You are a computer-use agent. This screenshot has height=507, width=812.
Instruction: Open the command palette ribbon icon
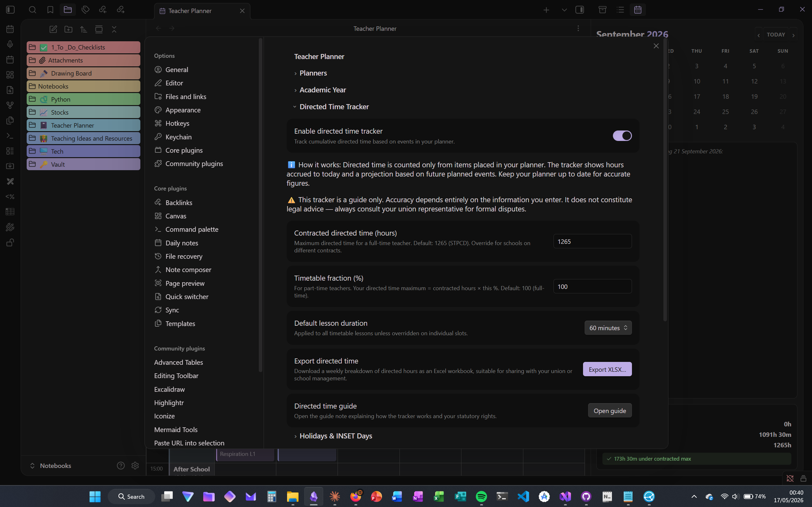click(x=10, y=136)
